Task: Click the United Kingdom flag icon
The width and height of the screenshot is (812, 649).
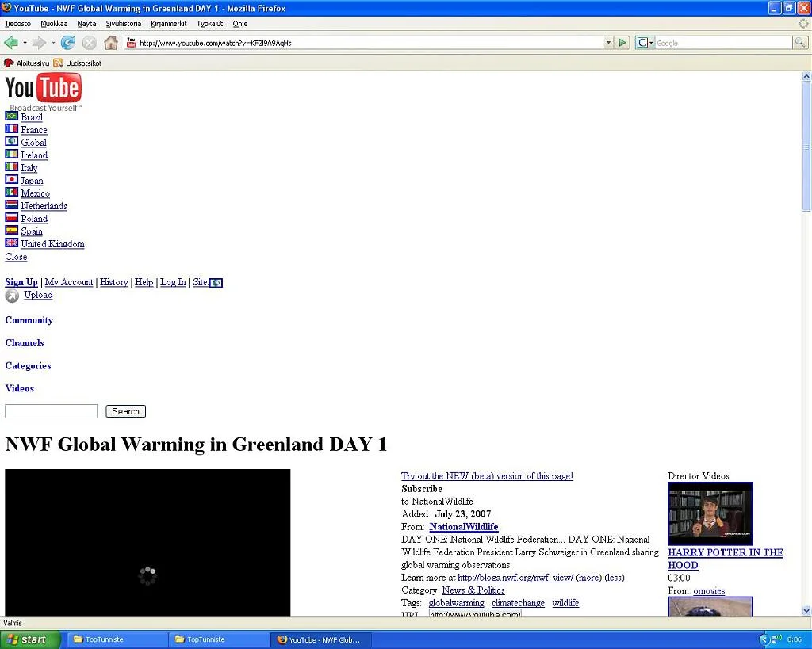Action: (12, 243)
